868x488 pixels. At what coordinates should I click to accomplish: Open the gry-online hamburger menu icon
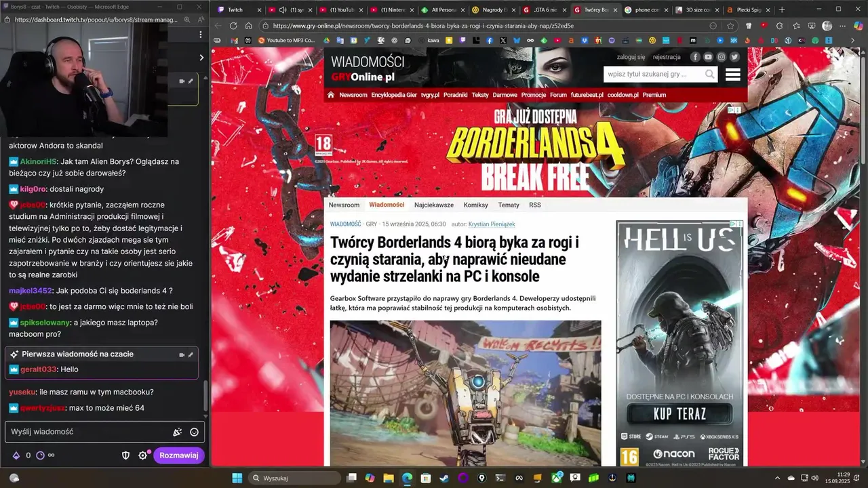click(x=732, y=75)
